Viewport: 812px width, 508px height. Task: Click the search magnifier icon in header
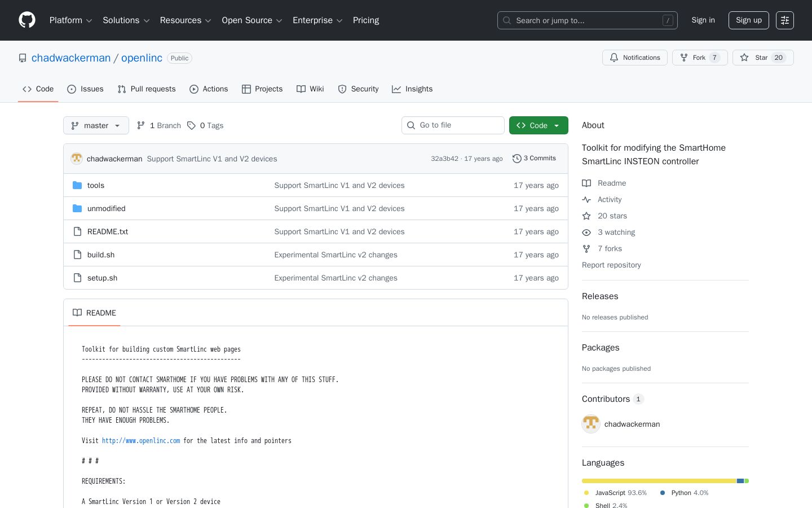(507, 20)
